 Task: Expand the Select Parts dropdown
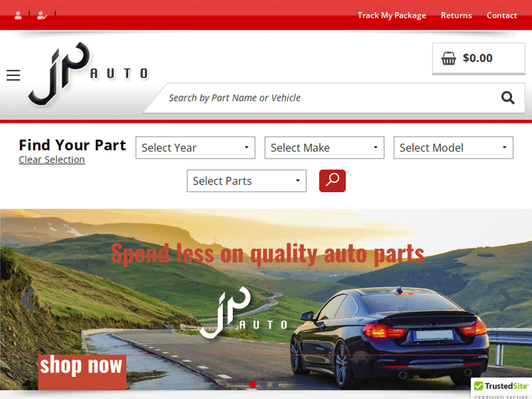[x=246, y=181]
